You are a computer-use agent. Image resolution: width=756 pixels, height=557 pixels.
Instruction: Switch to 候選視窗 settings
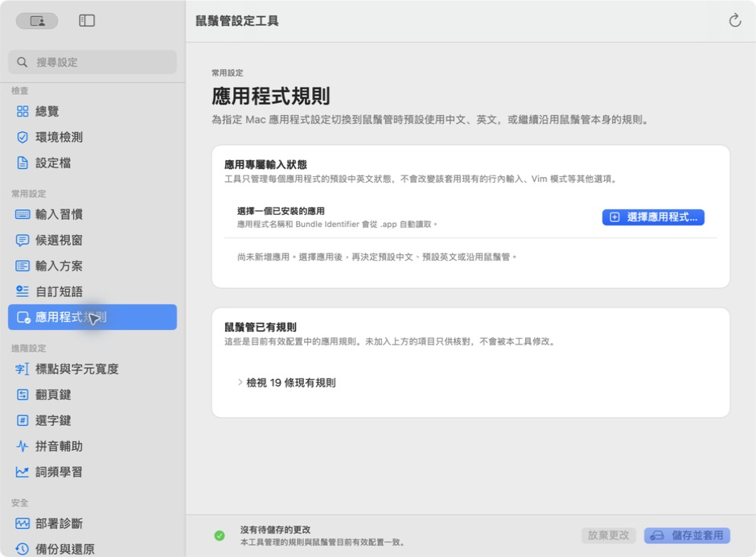(x=92, y=241)
